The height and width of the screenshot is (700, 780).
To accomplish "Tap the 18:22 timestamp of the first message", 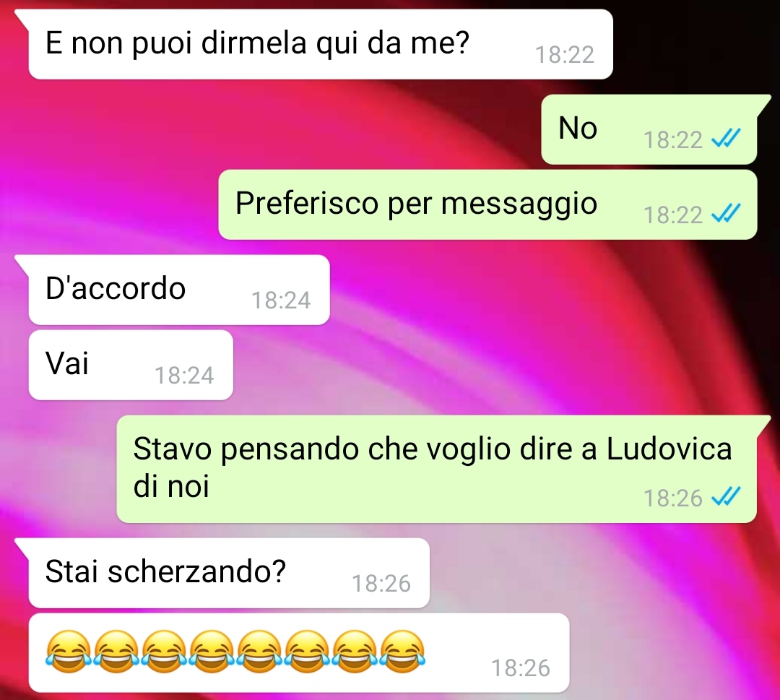I will coord(565,55).
